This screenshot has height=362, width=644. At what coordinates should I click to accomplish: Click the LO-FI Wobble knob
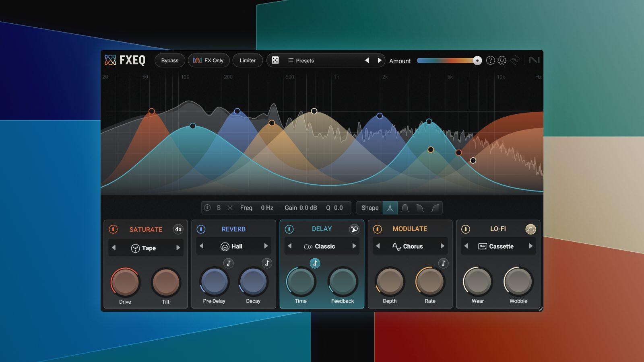[518, 282]
